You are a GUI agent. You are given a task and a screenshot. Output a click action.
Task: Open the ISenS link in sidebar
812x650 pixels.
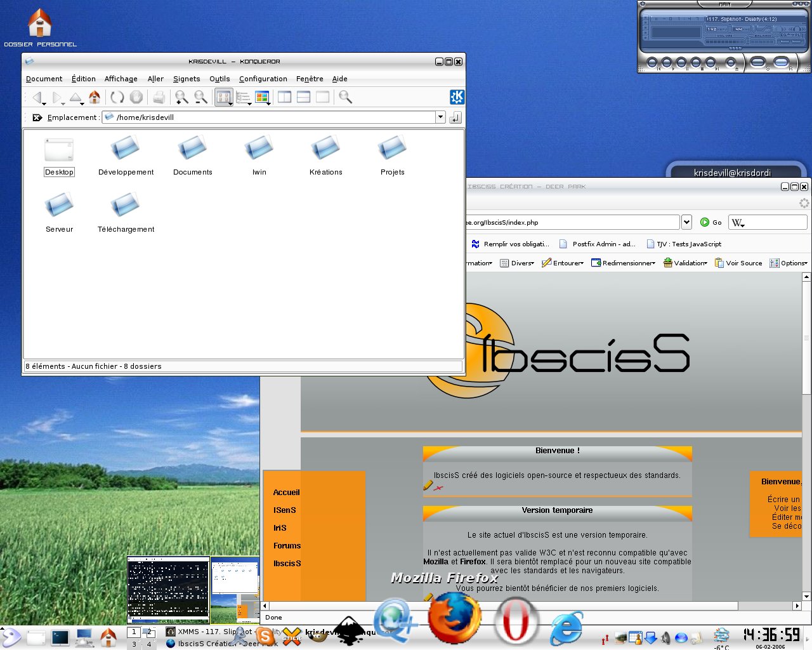[285, 510]
